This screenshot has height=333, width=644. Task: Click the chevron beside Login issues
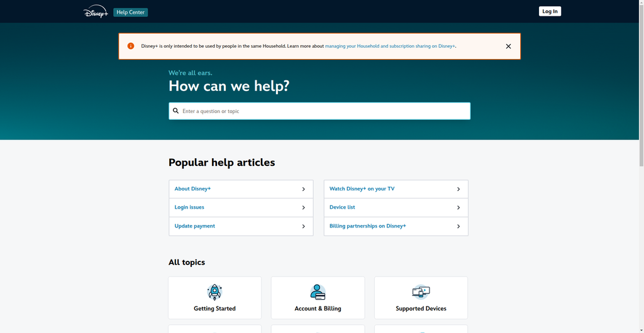coord(304,207)
